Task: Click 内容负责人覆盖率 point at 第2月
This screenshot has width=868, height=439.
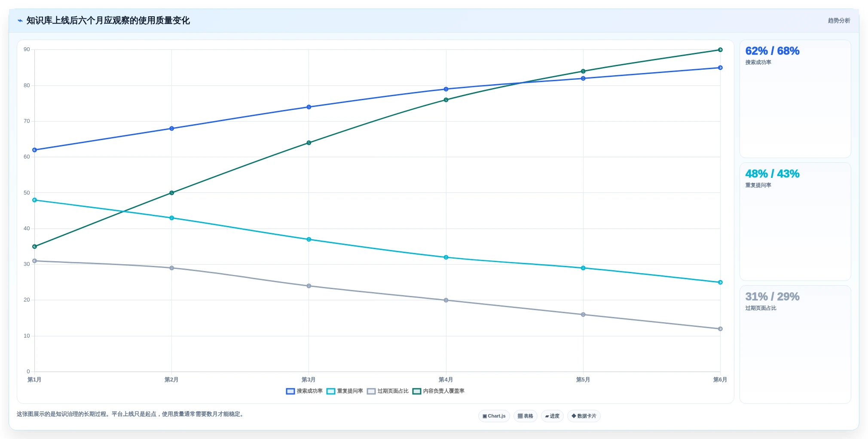Action: point(171,193)
